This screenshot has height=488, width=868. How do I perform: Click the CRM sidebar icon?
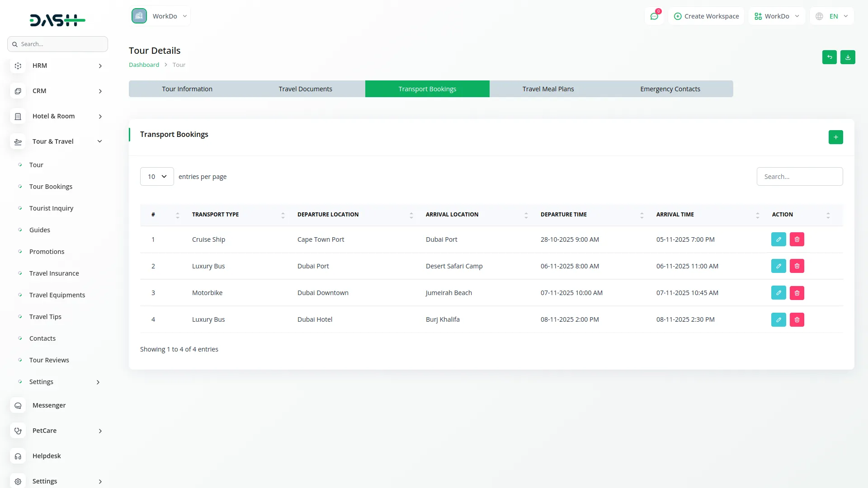point(18,91)
